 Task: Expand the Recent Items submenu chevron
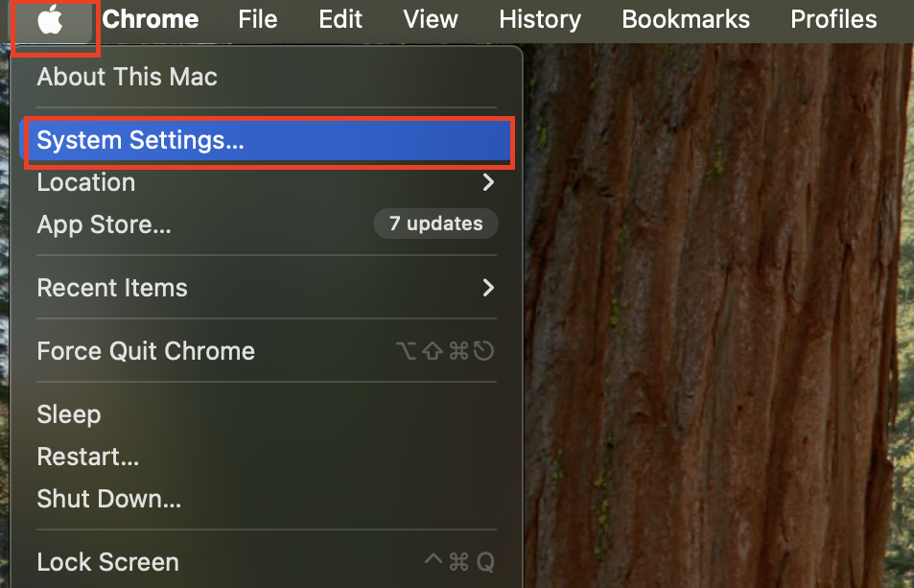point(488,288)
